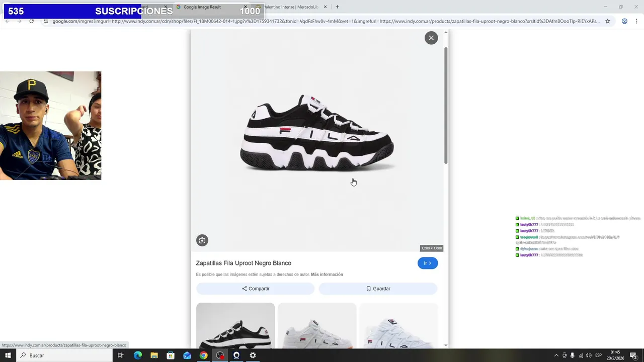Viewport: 644px width, 362px height.
Task: Click the microphone tray icon
Action: click(572, 355)
